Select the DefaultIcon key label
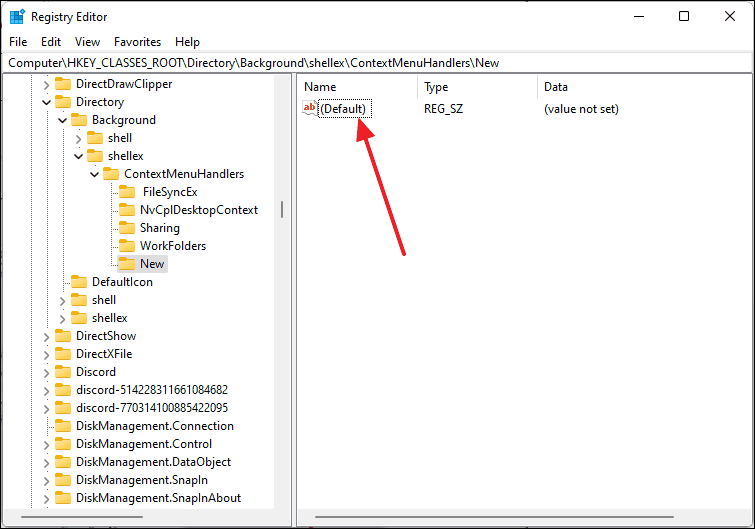This screenshot has width=755, height=529. 122,282
